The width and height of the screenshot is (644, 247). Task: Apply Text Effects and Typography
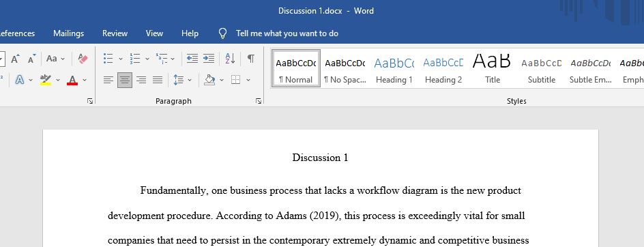pos(19,80)
